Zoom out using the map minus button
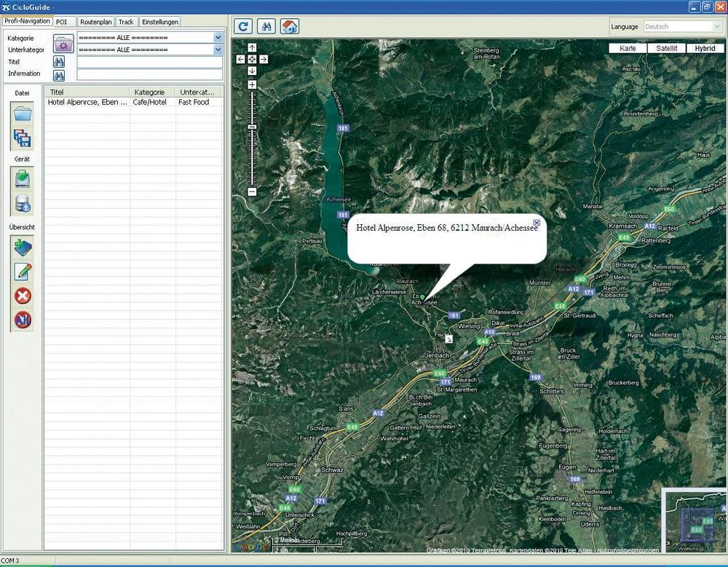Image resolution: width=728 pixels, height=567 pixels. point(252,191)
